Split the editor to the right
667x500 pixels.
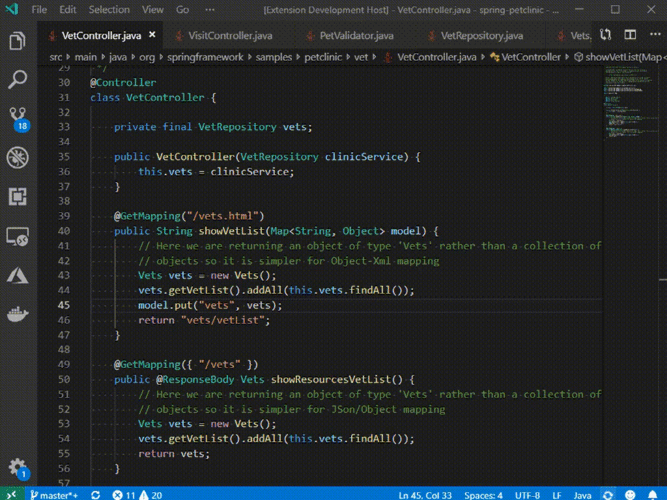coord(630,35)
